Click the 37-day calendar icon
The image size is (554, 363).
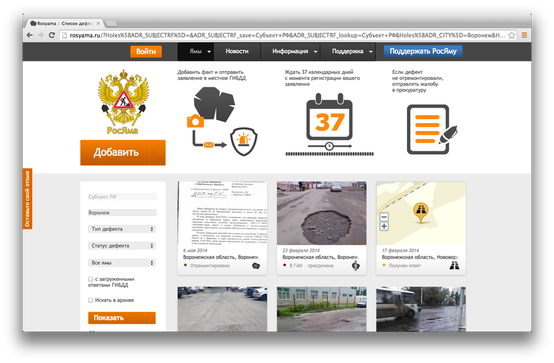tap(329, 117)
